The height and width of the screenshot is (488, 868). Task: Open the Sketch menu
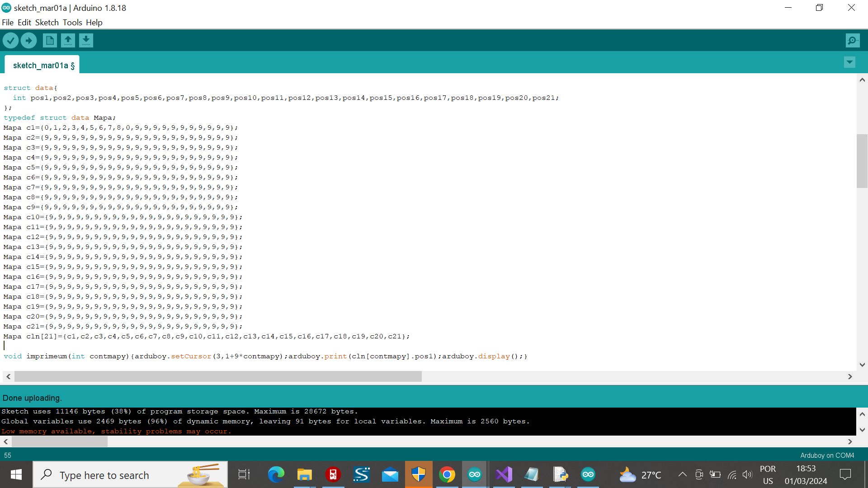coord(47,23)
